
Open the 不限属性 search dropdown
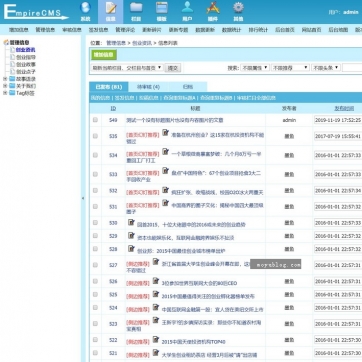[x=255, y=68]
